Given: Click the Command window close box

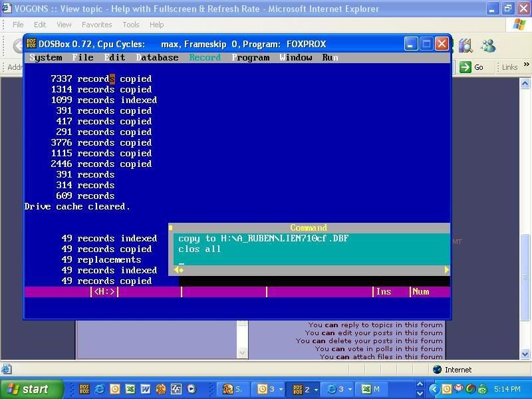Looking at the screenshot, I should (x=171, y=227).
